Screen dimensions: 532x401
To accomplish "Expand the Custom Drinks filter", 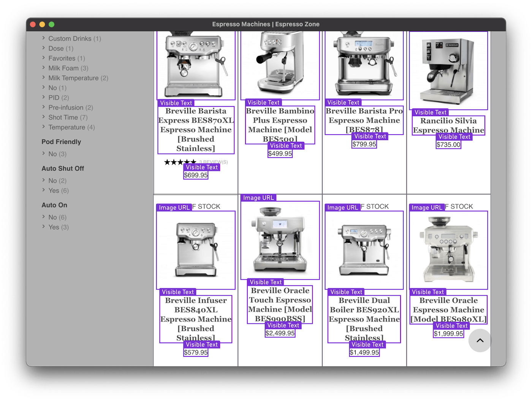I will point(43,38).
